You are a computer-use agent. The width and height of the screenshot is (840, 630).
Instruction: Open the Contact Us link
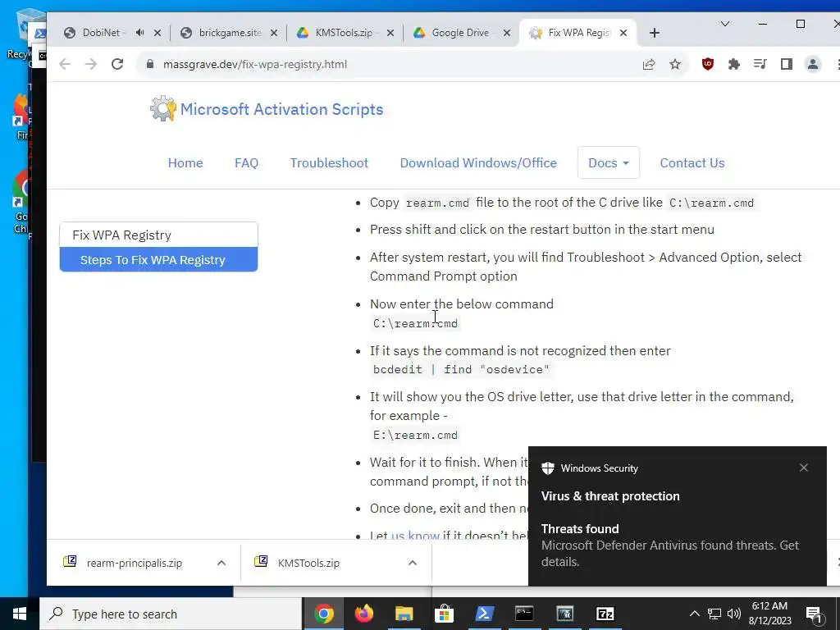692,163
